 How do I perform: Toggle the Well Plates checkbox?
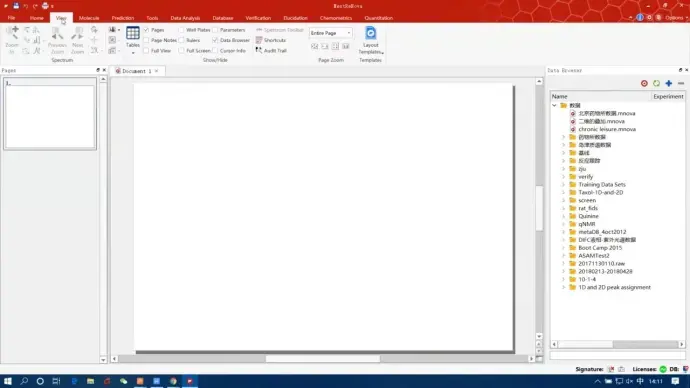coord(181,30)
